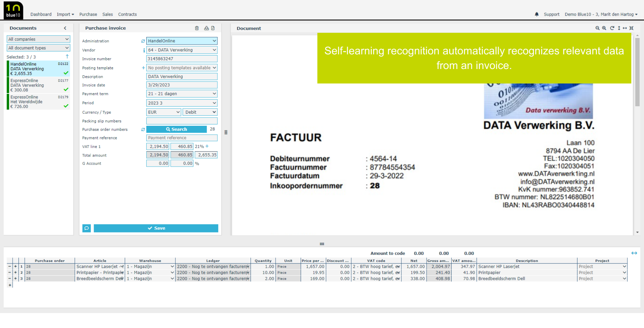Search purchase order numbers
The image size is (644, 328).
[x=176, y=129]
